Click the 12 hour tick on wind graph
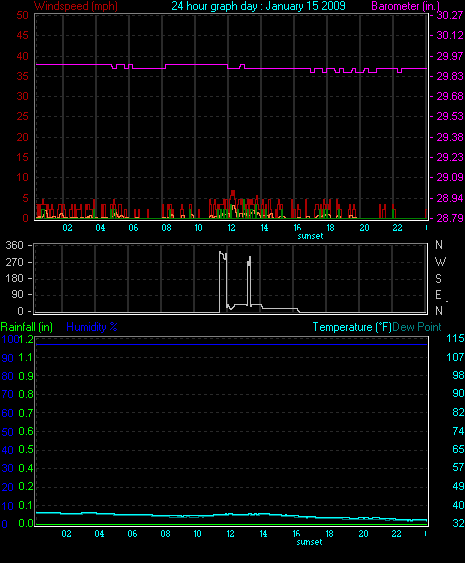Viewport: 465px width, 563px height. tap(231, 228)
